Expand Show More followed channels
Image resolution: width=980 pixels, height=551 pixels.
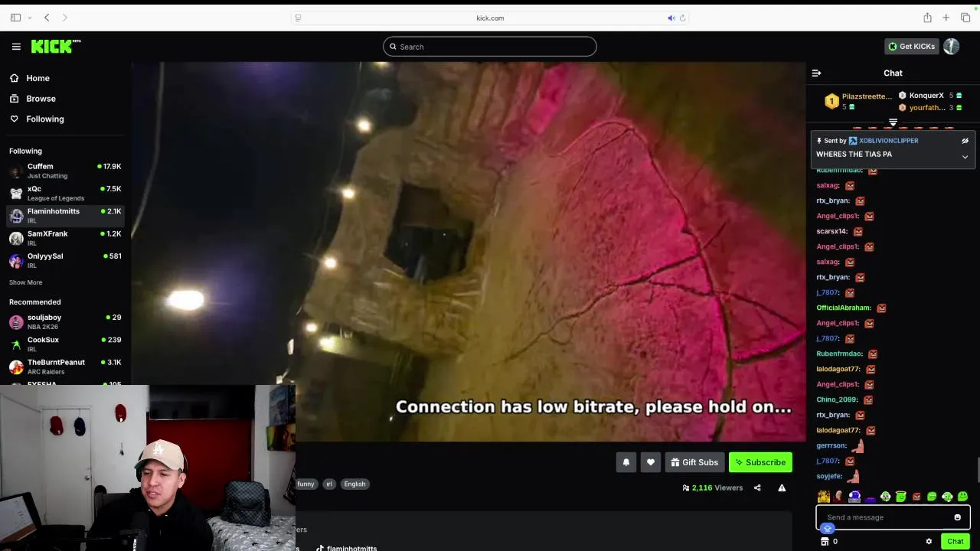[25, 282]
